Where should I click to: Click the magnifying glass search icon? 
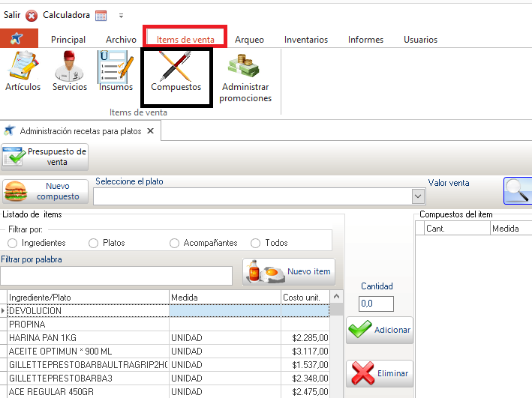(518, 192)
